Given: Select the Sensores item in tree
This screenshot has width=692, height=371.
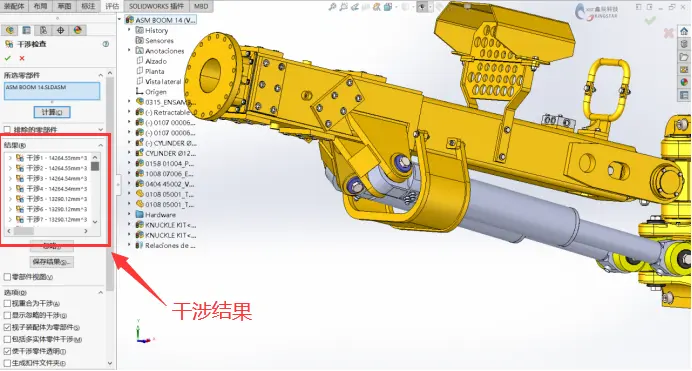Looking at the screenshot, I should 154,41.
